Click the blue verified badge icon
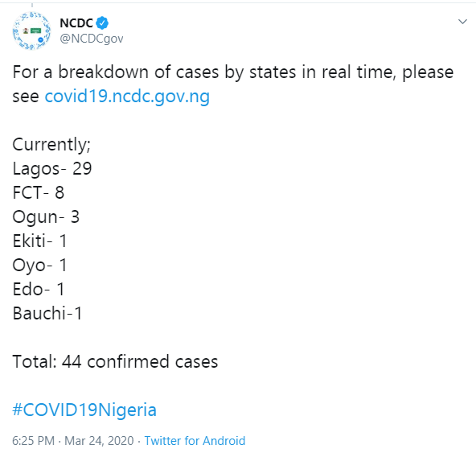Screen dimensions: 476x449 tap(102, 23)
